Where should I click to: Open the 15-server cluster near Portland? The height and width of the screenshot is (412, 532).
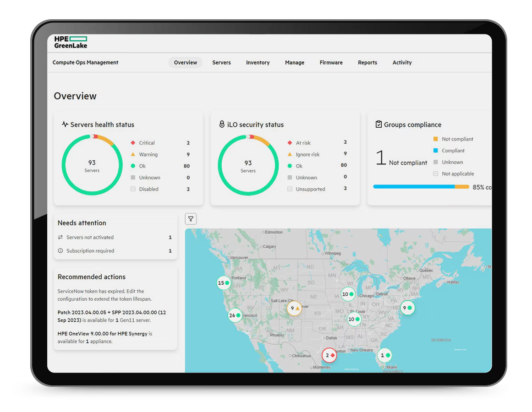tap(224, 283)
